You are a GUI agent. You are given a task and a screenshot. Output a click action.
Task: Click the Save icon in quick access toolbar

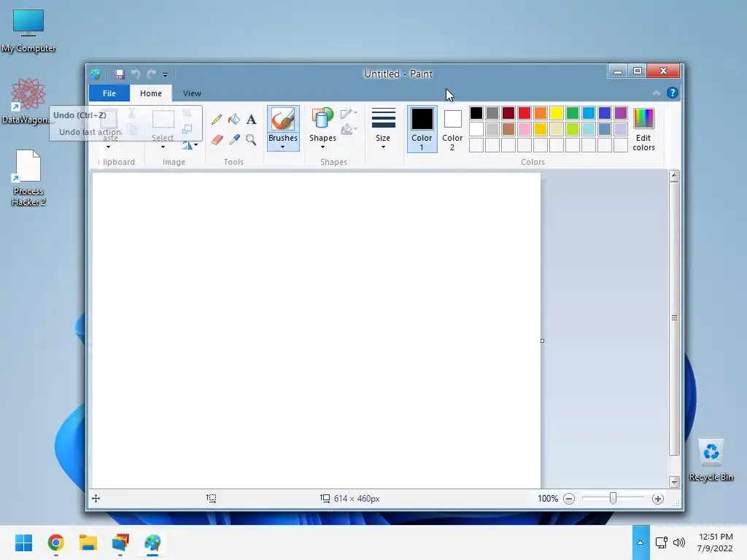click(120, 74)
